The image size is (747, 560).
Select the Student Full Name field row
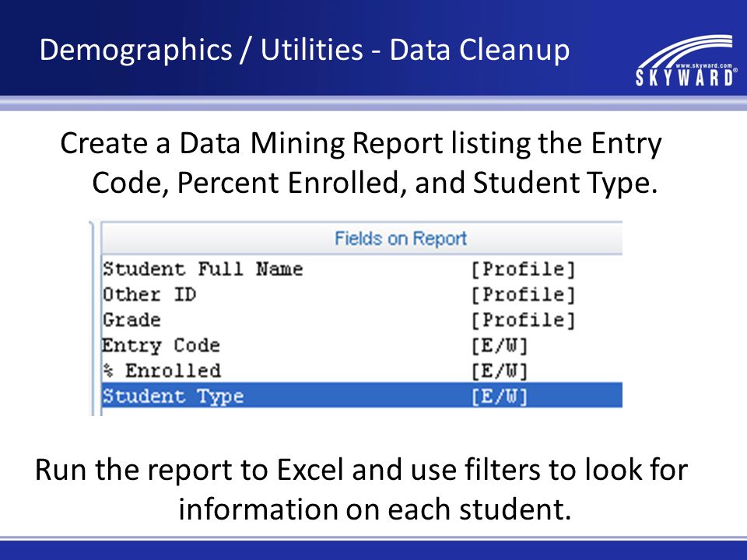362,269
